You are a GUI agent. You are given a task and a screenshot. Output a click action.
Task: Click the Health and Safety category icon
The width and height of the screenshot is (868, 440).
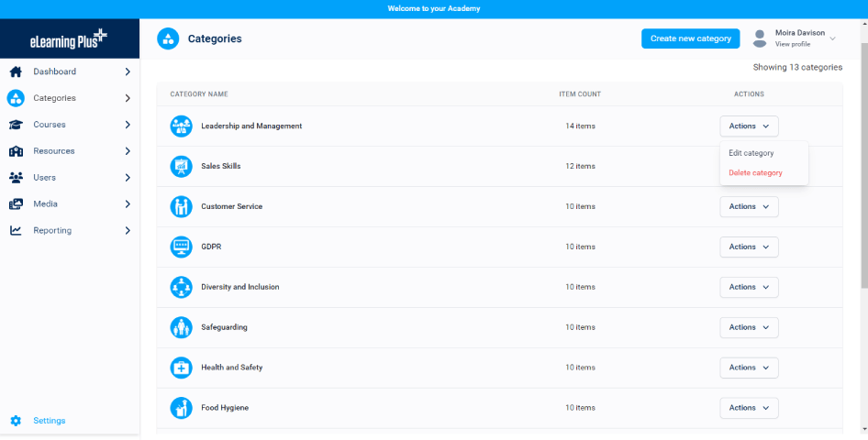click(181, 368)
